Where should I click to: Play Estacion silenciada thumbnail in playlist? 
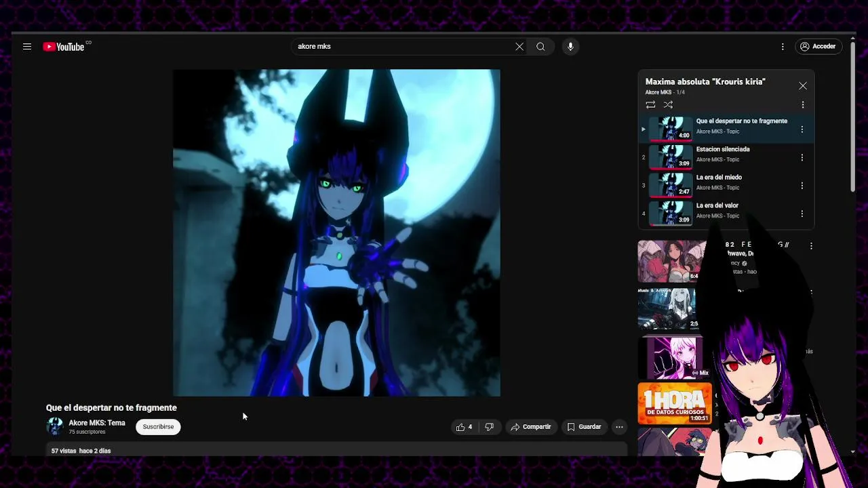pyautogui.click(x=671, y=157)
